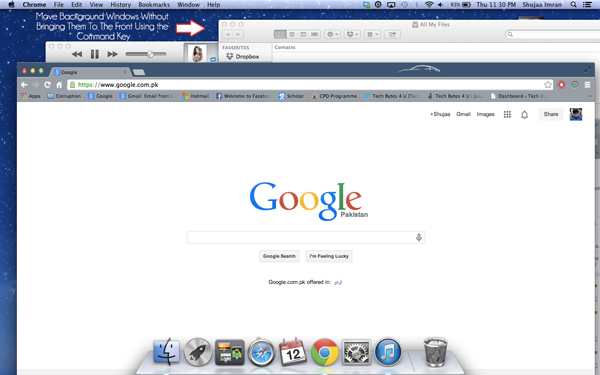
Task: Open Google notifications bell
Action: point(525,114)
